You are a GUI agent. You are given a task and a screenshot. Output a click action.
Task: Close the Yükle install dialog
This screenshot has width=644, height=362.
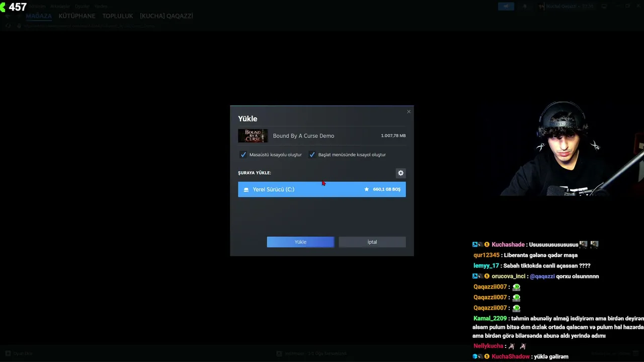pyautogui.click(x=409, y=112)
